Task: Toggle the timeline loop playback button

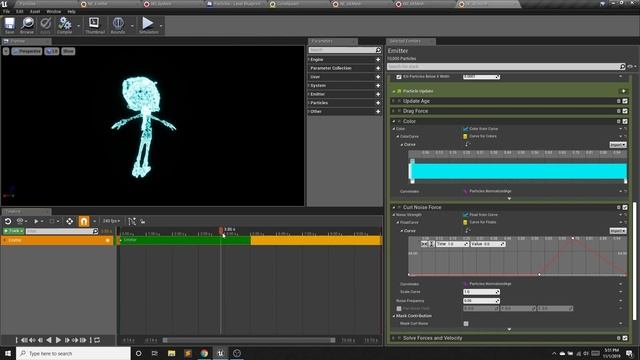Action: pos(97,340)
